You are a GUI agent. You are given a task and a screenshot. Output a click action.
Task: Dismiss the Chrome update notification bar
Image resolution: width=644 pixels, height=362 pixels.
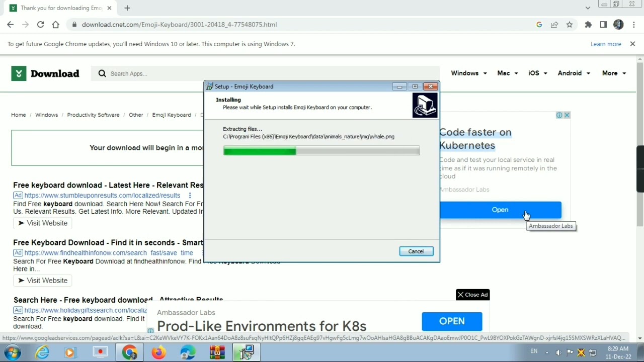click(x=632, y=44)
